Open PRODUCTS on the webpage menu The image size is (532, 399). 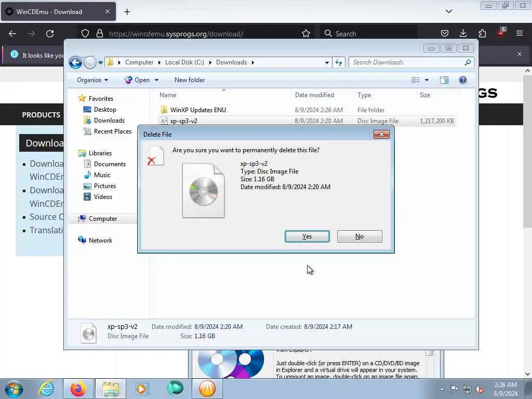[41, 115]
